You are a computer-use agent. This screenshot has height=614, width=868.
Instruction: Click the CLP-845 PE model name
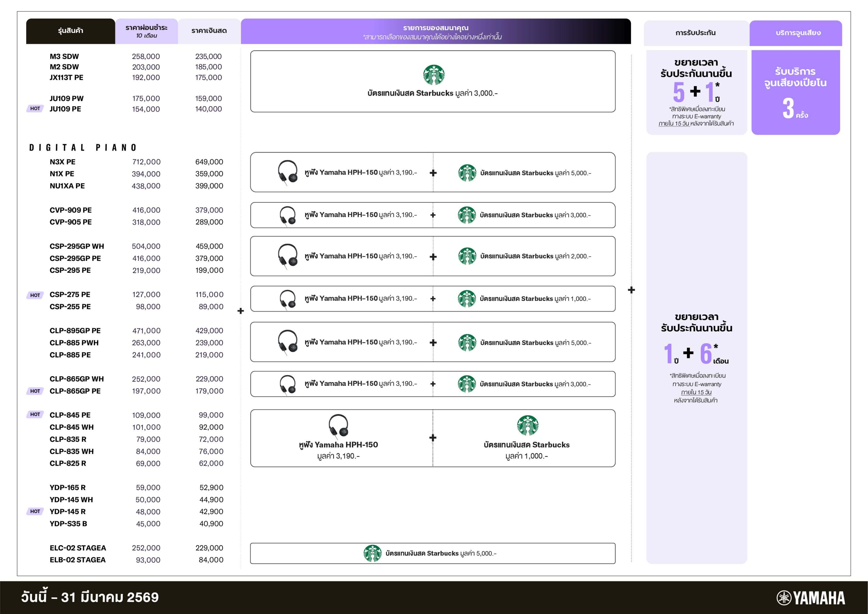pyautogui.click(x=70, y=415)
